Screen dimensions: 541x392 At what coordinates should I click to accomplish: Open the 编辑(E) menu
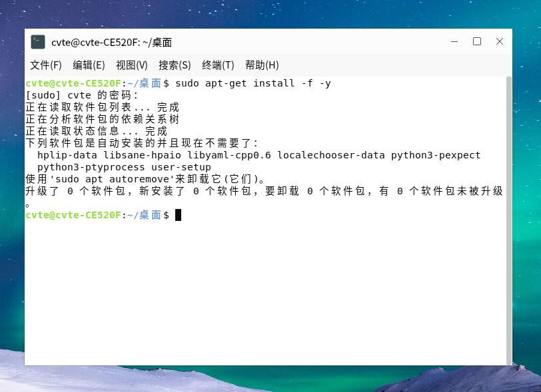click(x=89, y=65)
